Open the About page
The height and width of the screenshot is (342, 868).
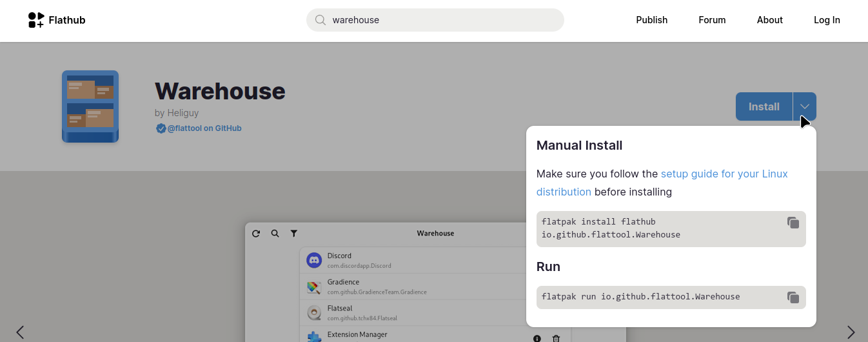pos(769,20)
